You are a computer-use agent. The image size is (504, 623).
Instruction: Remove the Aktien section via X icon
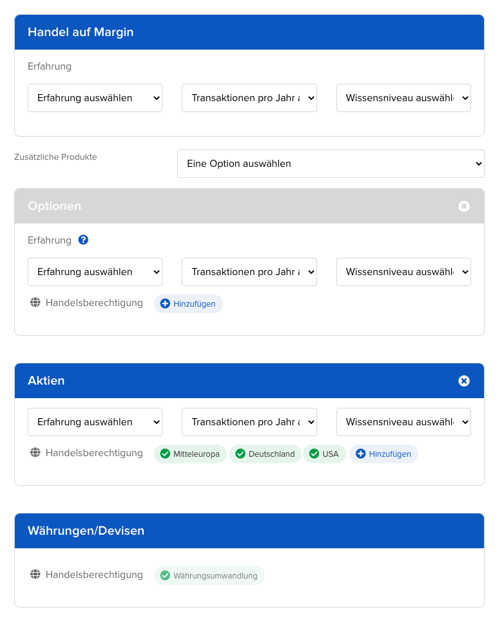point(463,381)
